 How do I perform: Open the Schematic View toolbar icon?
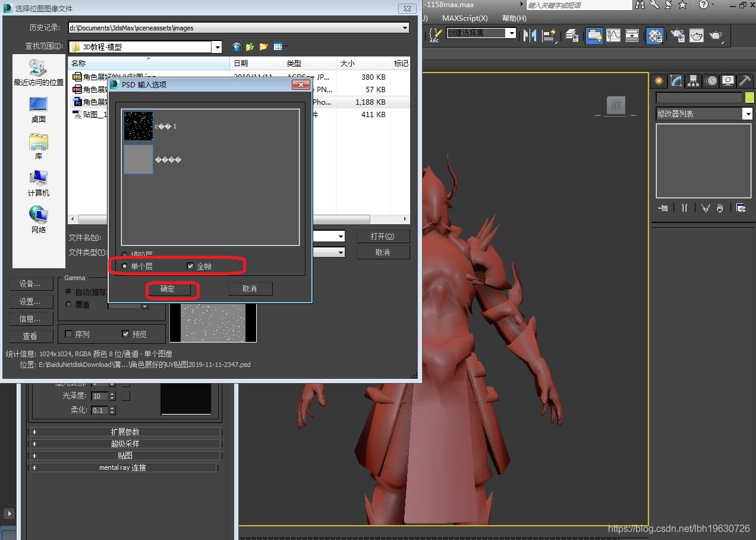point(632,35)
